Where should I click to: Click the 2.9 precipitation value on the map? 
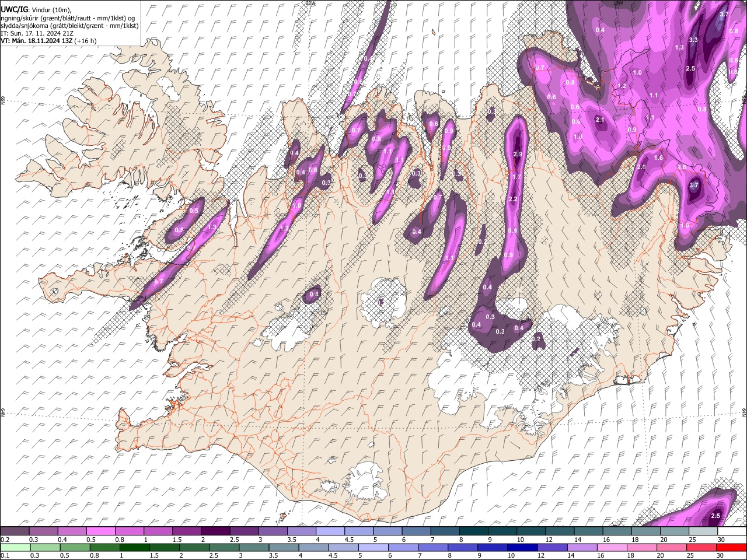tap(517, 154)
